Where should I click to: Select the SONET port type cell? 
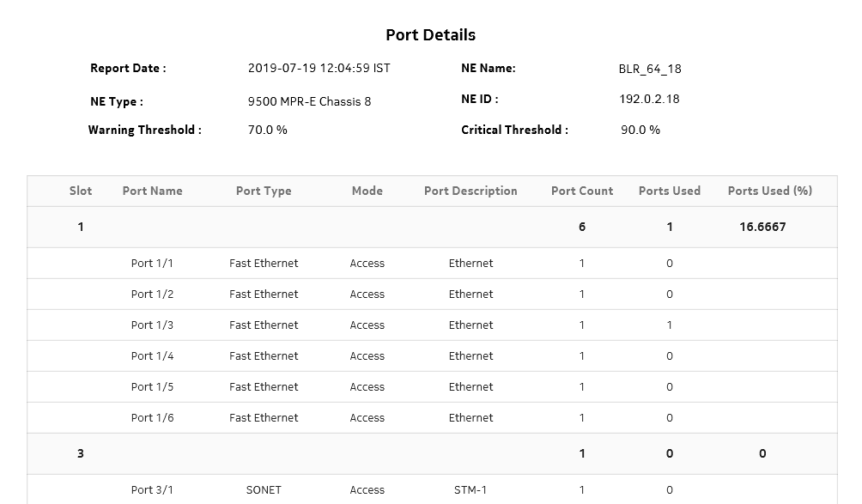pyautogui.click(x=264, y=490)
